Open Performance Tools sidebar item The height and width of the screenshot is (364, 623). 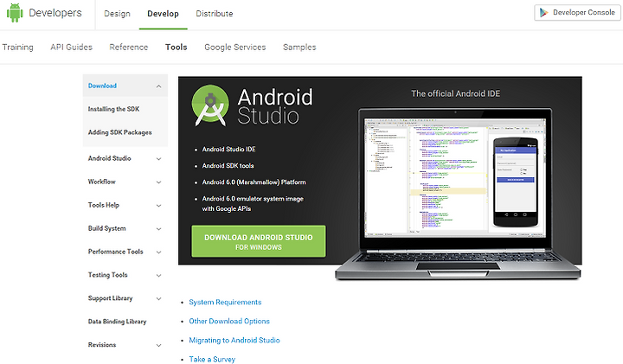(115, 252)
